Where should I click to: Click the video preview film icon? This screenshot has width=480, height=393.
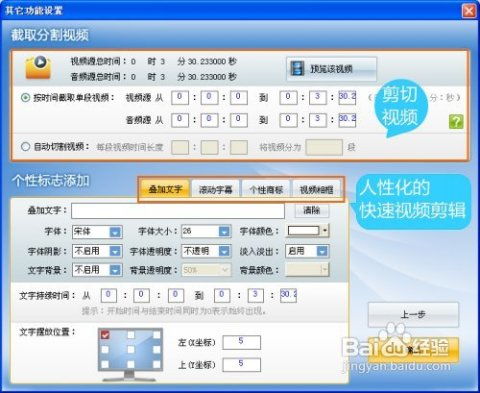coord(297,68)
